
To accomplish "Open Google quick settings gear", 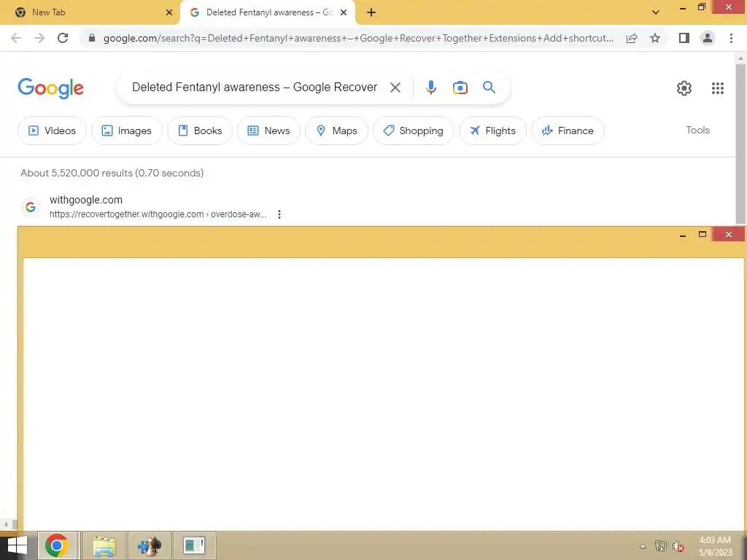I will click(x=684, y=88).
